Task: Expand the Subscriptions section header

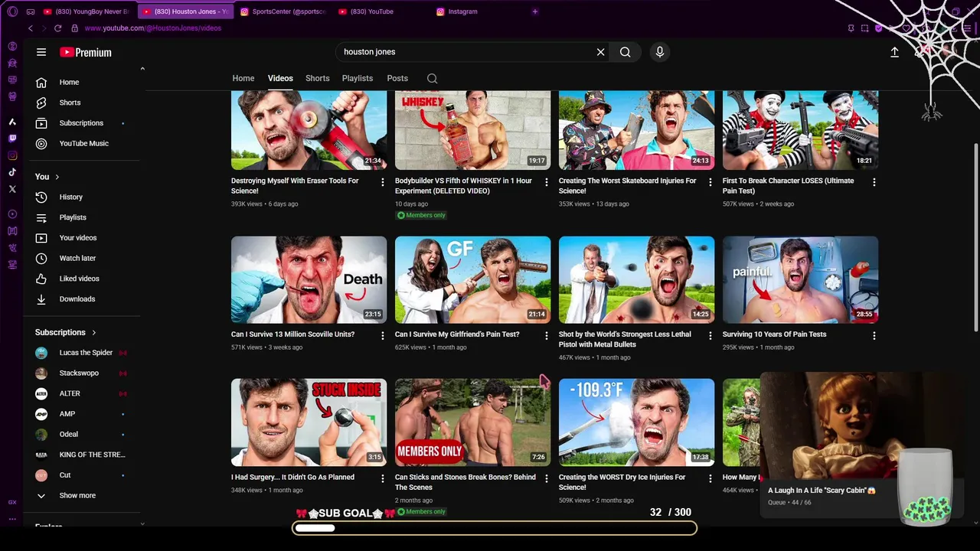Action: tap(66, 333)
